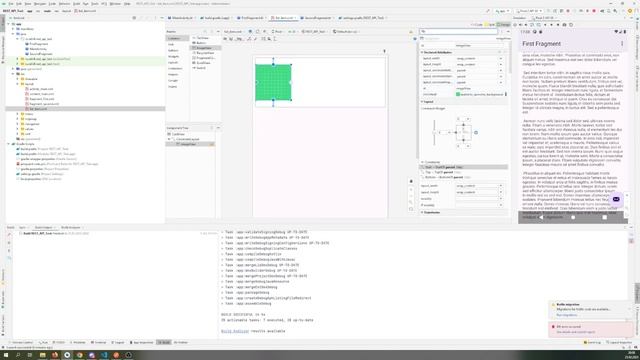Open the Terminal tool window button
Screen dimensions: 640x360
click(x=98, y=342)
